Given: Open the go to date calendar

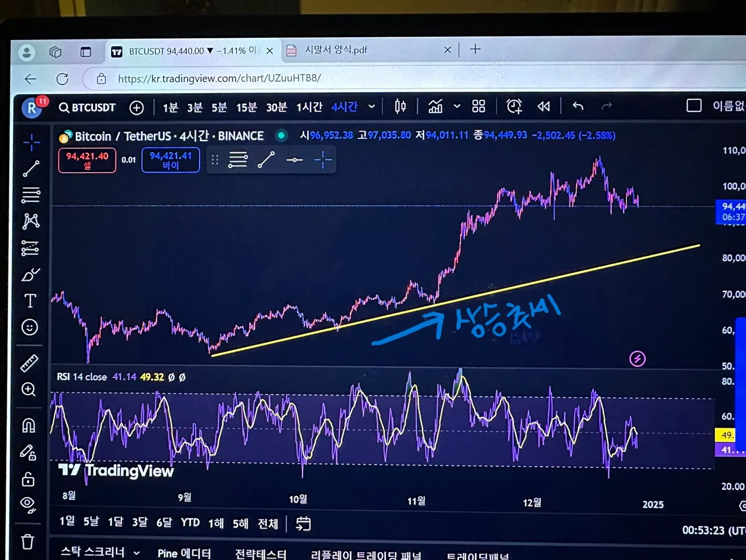Looking at the screenshot, I should [303, 524].
